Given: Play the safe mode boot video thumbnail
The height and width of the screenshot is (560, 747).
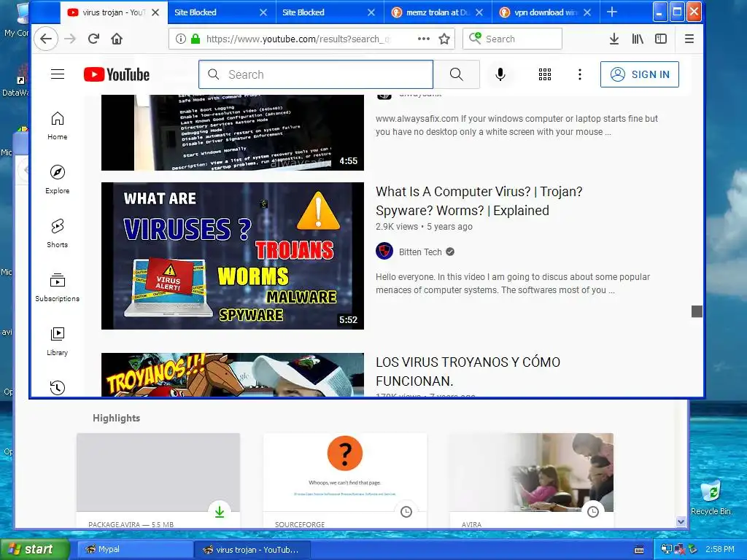Looking at the screenshot, I should (x=233, y=133).
